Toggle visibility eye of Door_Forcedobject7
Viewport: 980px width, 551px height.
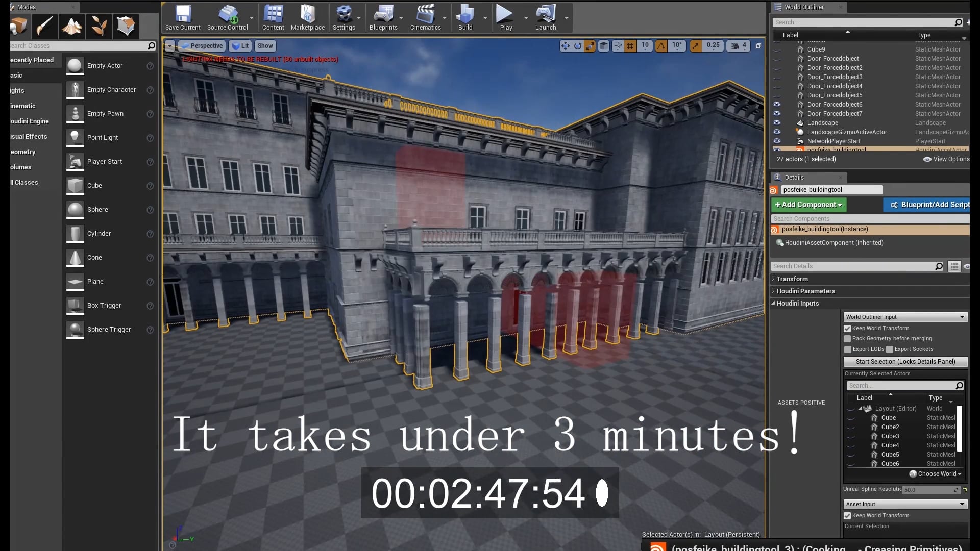[777, 114]
